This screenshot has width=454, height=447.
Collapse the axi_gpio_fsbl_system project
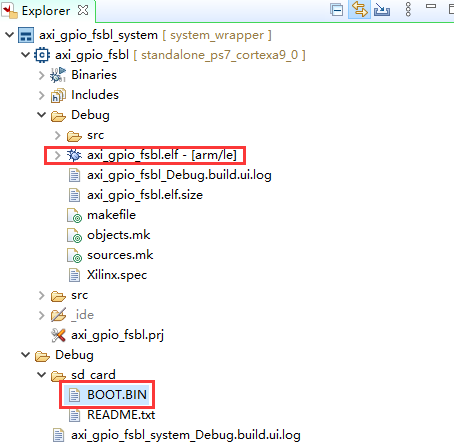pos(9,35)
